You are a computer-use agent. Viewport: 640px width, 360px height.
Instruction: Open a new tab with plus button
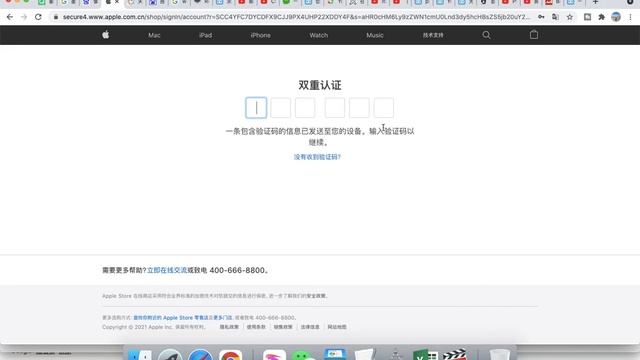(596, 2)
